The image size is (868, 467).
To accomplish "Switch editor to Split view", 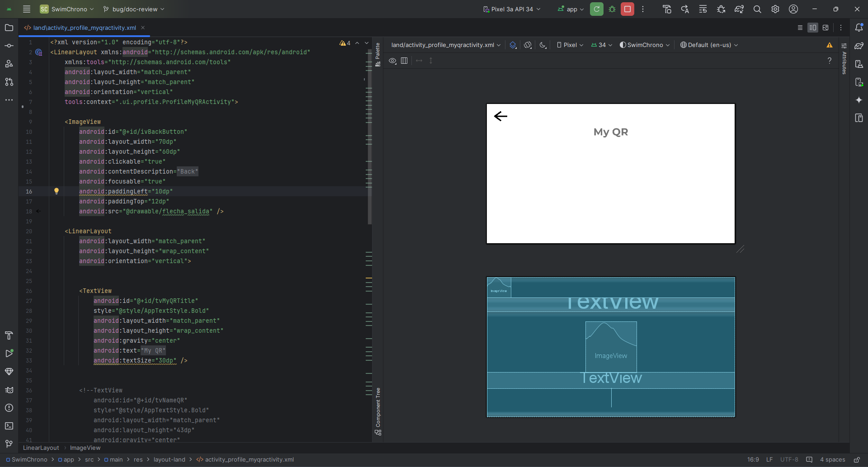I will [x=813, y=28].
